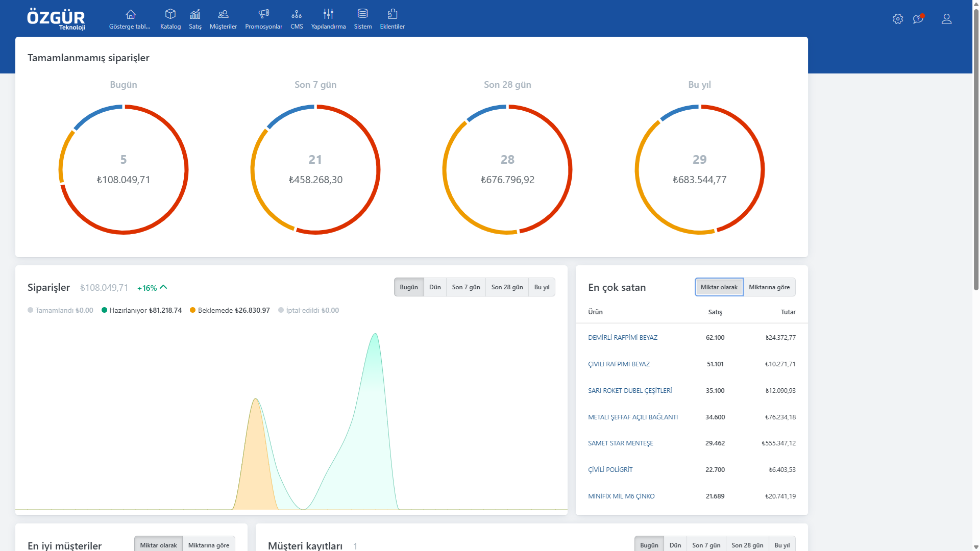Screen dimensions: 980x551
Task: Select Miktarına göre for best sellers
Action: (x=769, y=287)
